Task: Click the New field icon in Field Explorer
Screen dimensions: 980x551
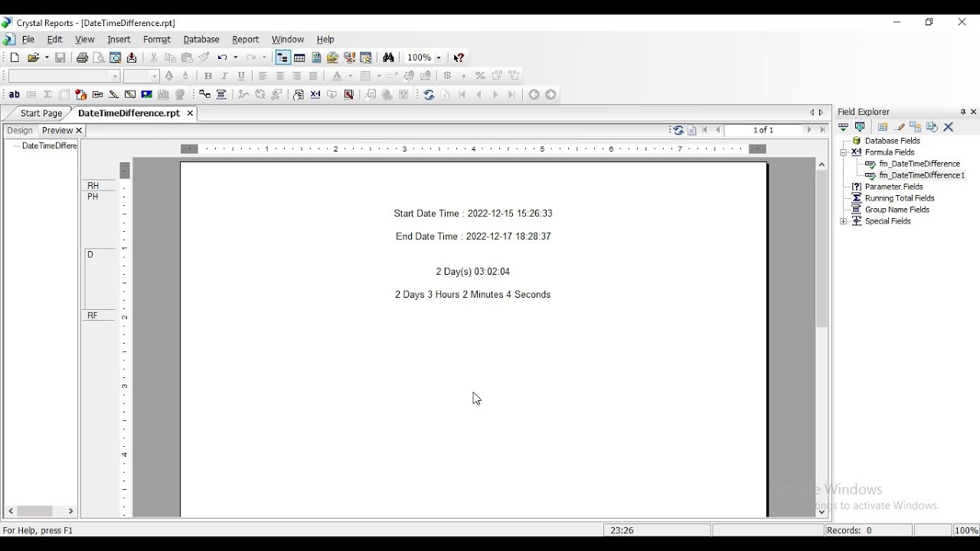Action: click(882, 127)
